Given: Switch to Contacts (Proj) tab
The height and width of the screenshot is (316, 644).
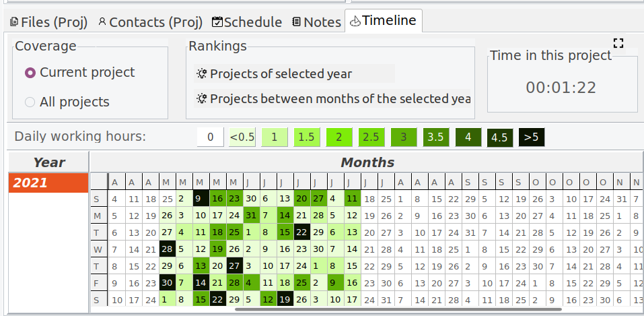Looking at the screenshot, I should (x=150, y=22).
